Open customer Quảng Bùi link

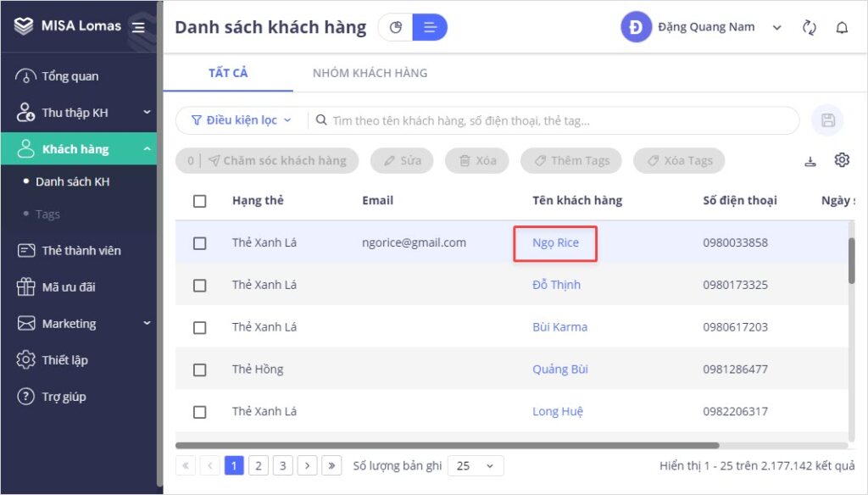pos(560,370)
